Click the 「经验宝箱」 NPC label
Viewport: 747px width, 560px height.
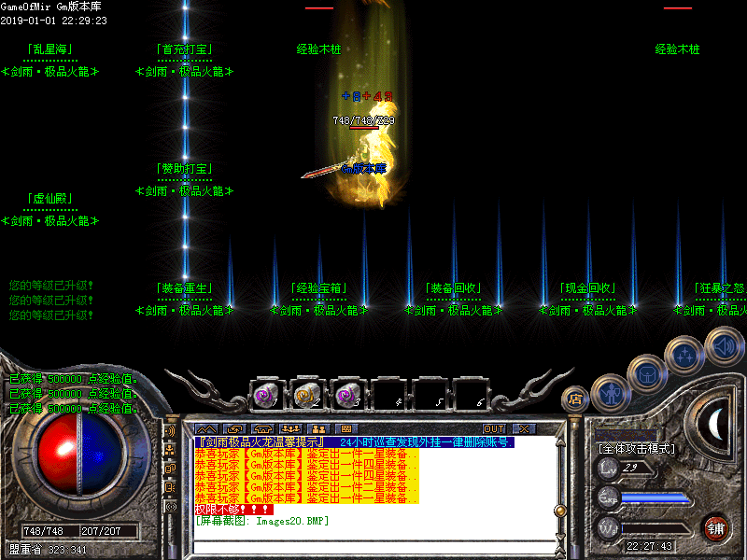[319, 288]
